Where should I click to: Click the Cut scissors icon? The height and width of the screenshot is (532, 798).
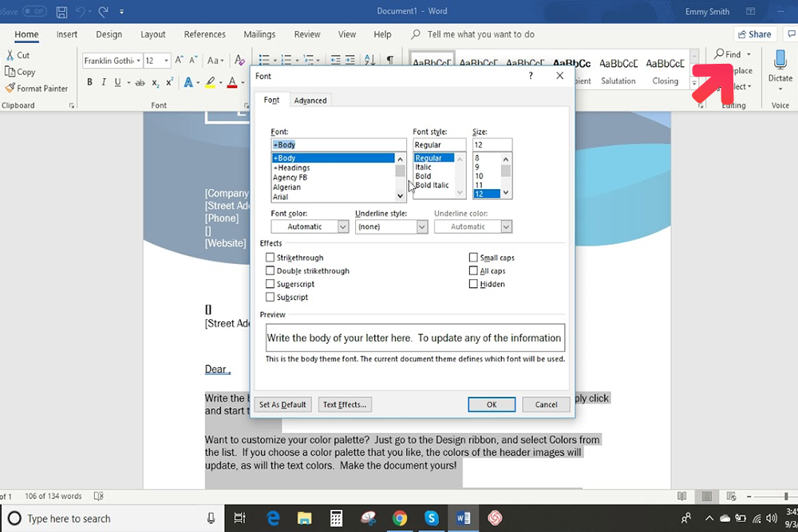pos(10,55)
